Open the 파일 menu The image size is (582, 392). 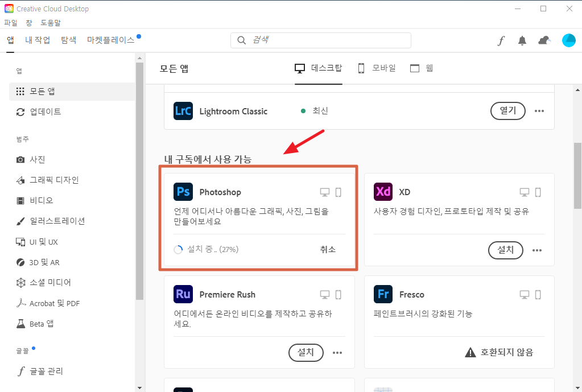(11, 23)
